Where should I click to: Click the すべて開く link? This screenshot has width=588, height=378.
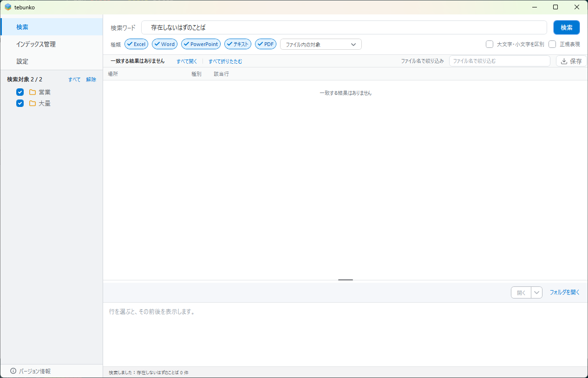(187, 61)
